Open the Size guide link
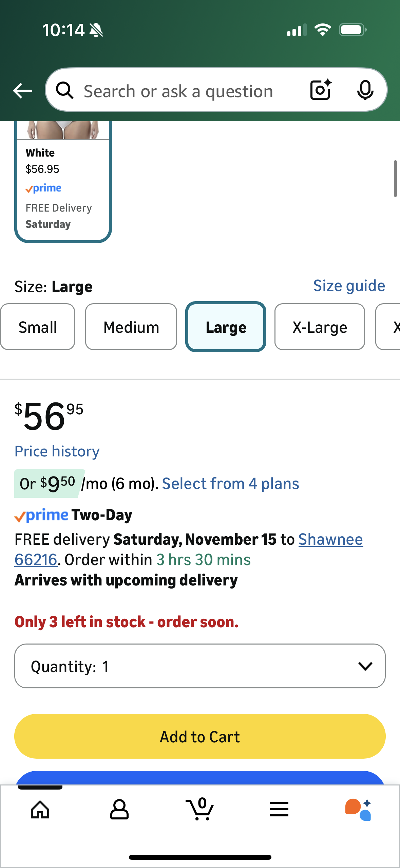The image size is (400, 868). (x=349, y=286)
